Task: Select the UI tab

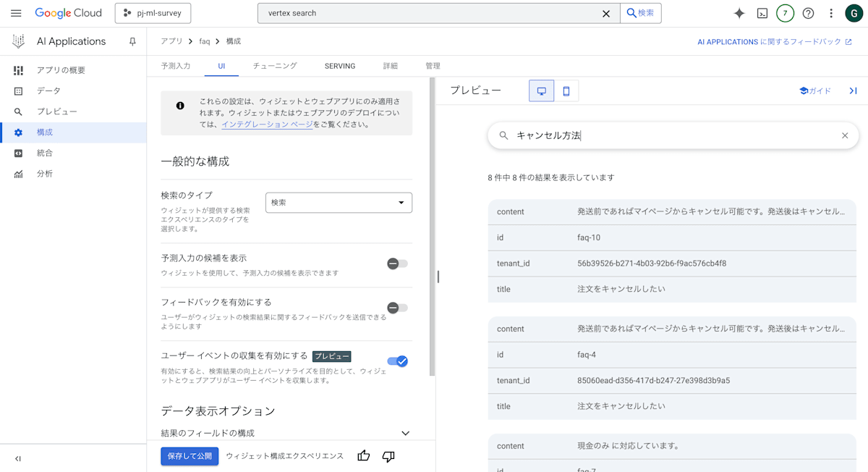Action: (221, 66)
